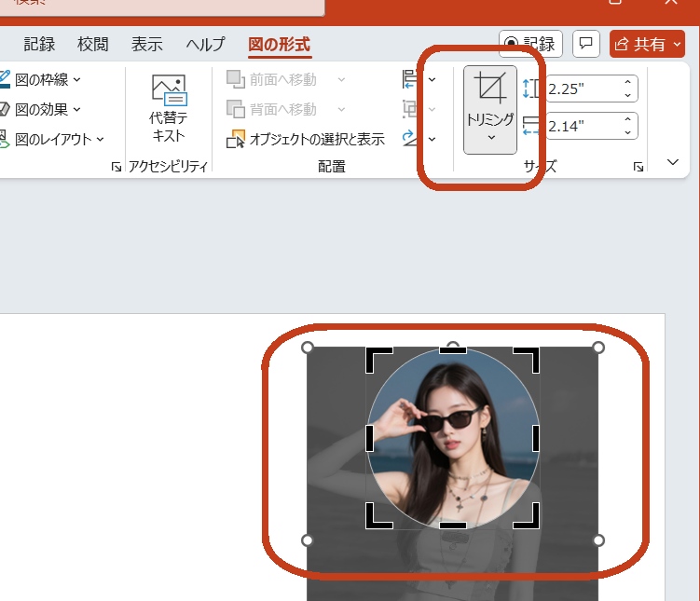Click right-middle picture sizing circle handle
The height and width of the screenshot is (601, 700).
point(598,540)
